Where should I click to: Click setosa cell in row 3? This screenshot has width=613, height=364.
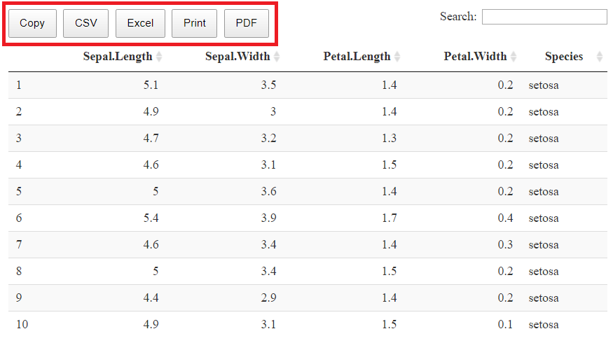point(544,139)
